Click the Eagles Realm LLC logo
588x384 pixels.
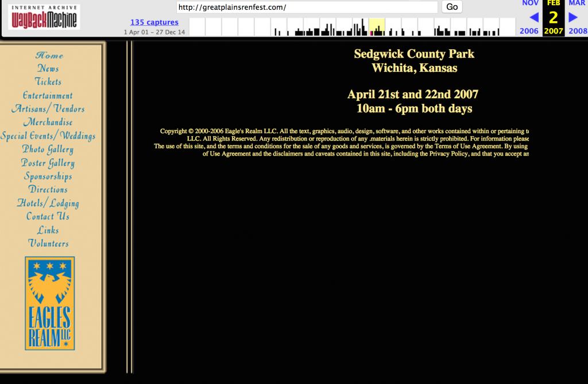(x=49, y=303)
